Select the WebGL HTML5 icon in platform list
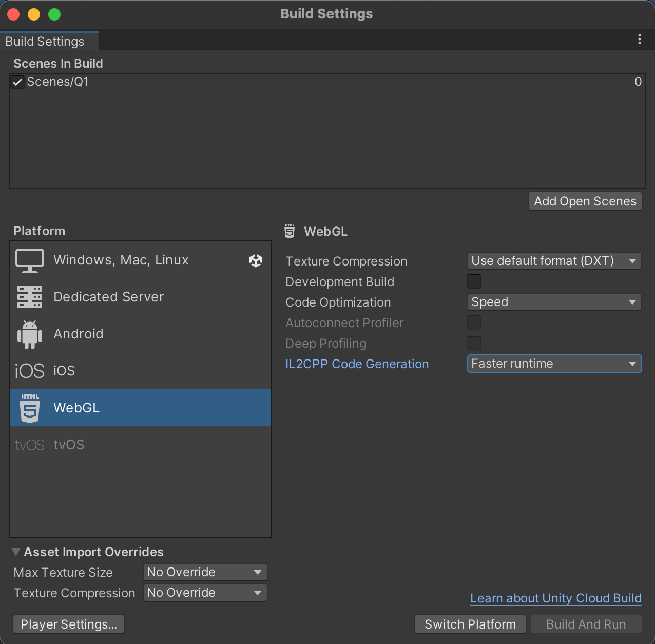The width and height of the screenshot is (655, 644). (x=30, y=408)
